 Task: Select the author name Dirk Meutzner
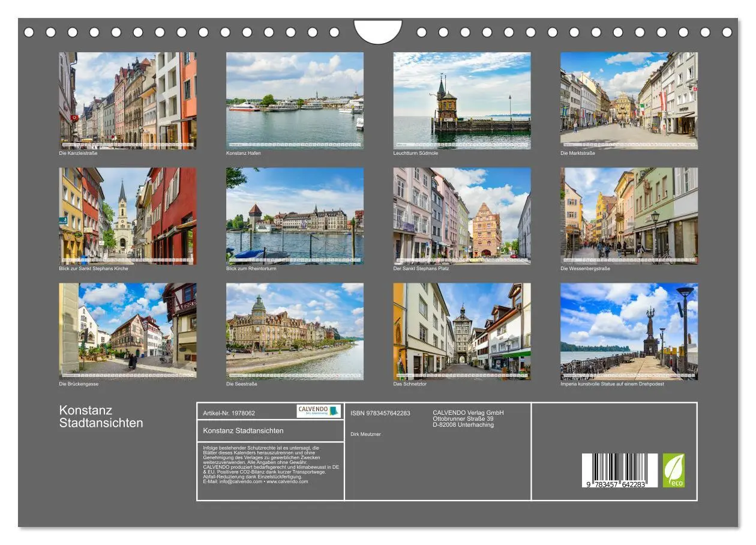tap(367, 432)
